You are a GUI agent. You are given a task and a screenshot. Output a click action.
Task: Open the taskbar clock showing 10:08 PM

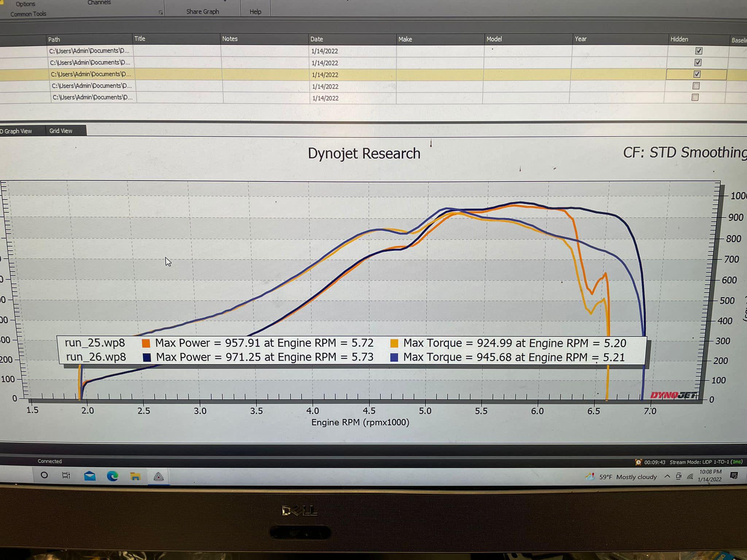point(710,475)
